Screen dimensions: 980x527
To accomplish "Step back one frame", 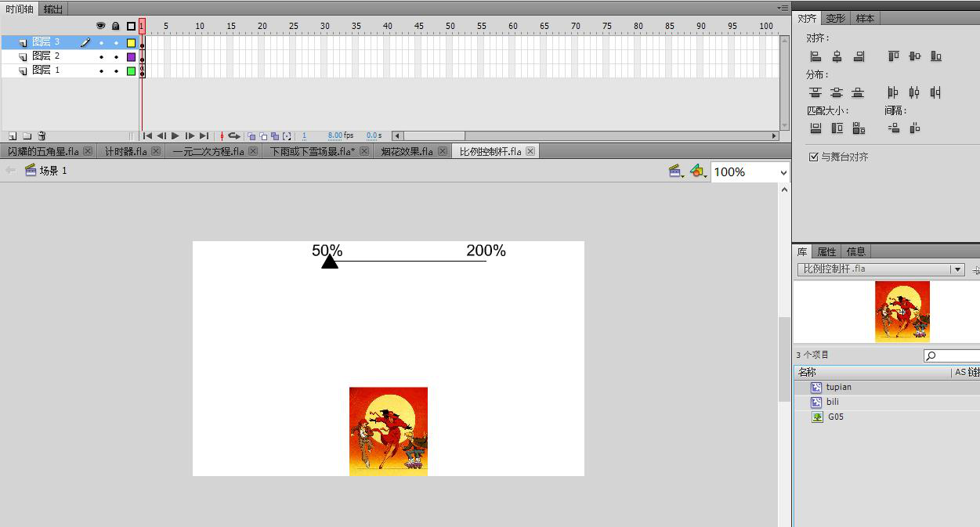I will (x=161, y=136).
